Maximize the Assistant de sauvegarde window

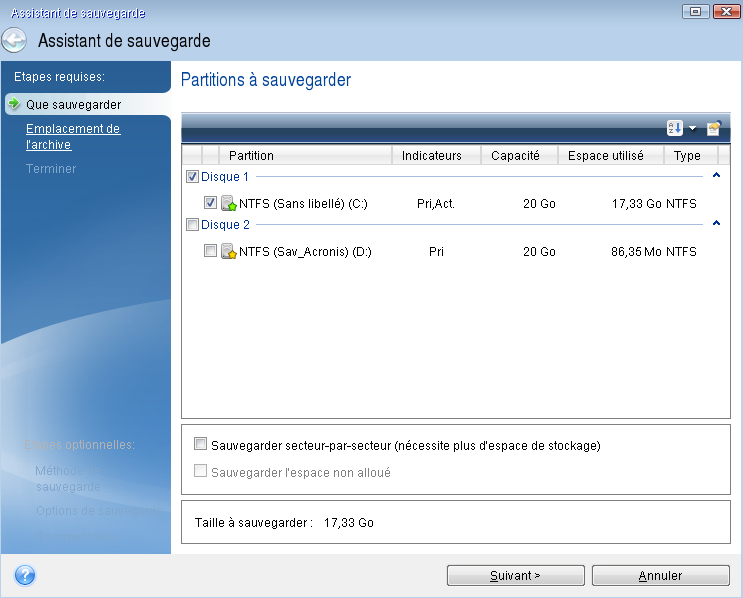coord(696,11)
